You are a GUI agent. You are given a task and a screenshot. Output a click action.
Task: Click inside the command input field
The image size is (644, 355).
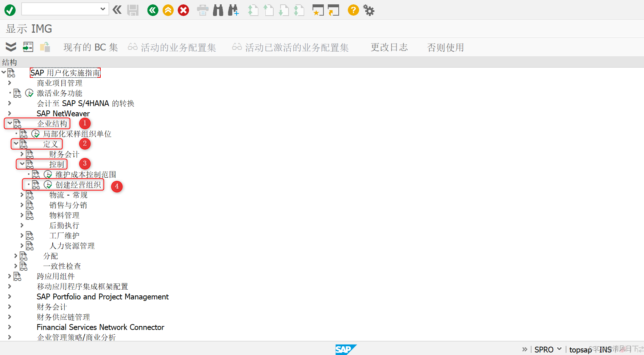point(61,9)
